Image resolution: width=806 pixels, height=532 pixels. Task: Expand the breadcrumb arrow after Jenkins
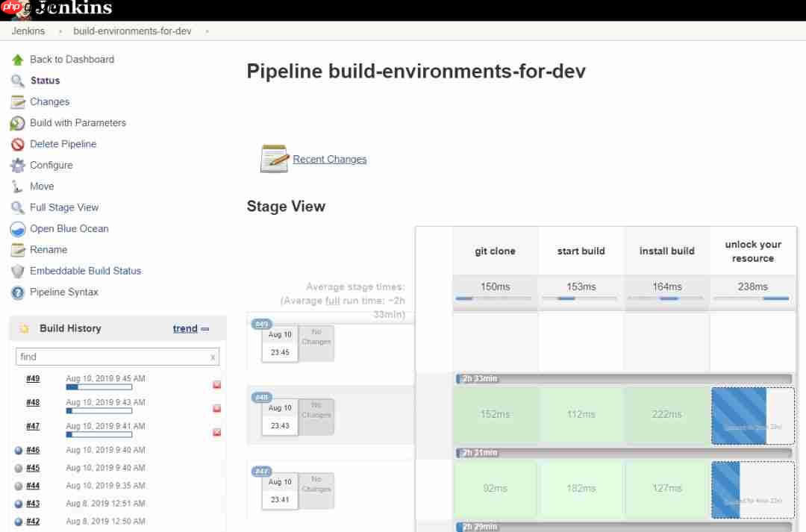point(60,31)
